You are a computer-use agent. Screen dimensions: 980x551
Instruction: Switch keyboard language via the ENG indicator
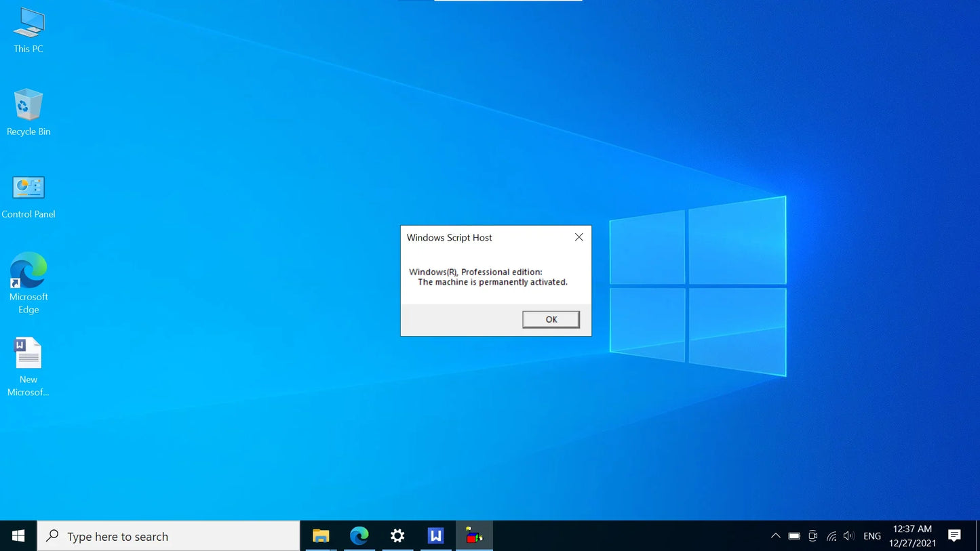(871, 535)
